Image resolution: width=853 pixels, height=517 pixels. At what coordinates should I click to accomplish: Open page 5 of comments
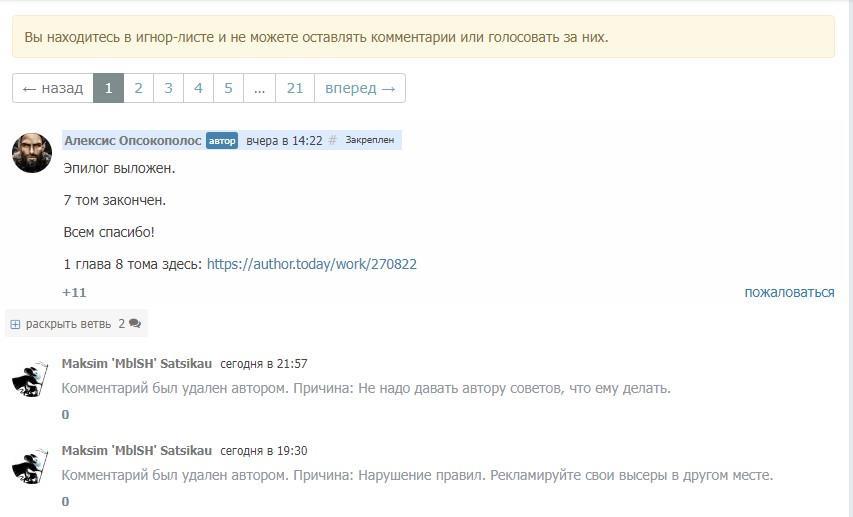228,88
